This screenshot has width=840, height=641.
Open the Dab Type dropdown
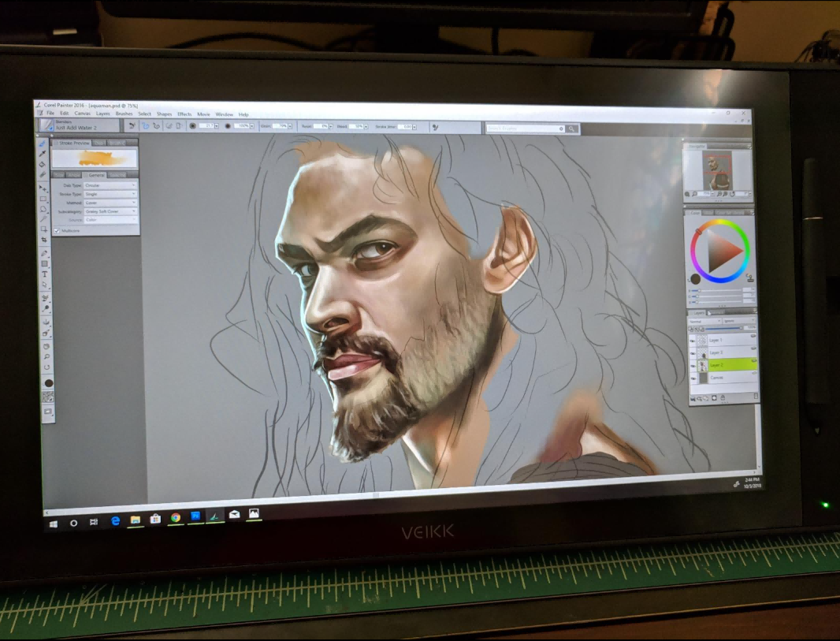tap(110, 185)
